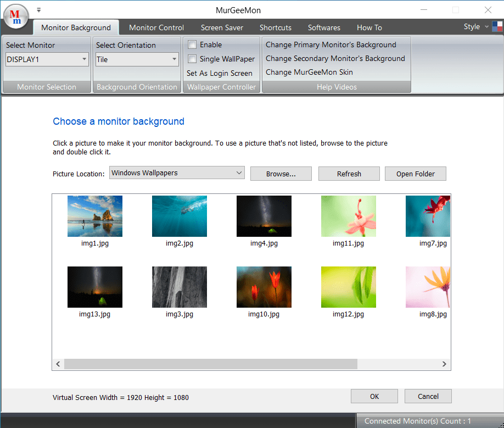This screenshot has width=504, height=428.
Task: Click the right scroll arrow in picture list
Action: point(444,364)
